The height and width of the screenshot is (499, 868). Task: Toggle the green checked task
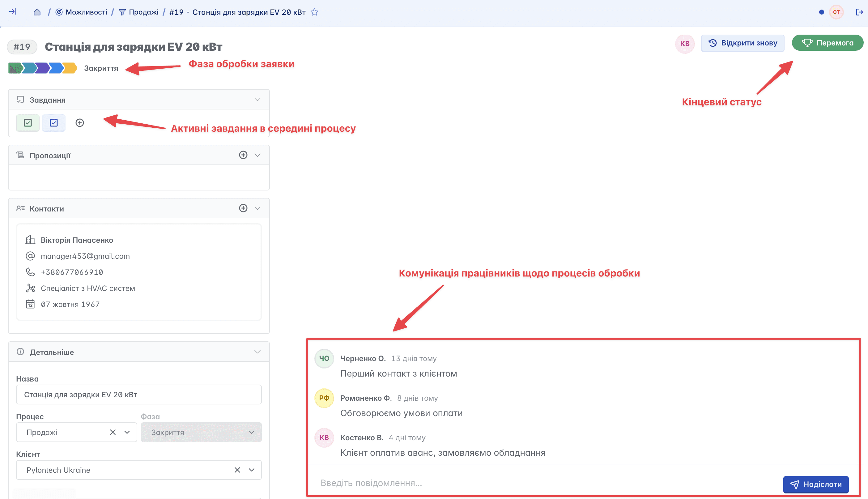tap(28, 123)
